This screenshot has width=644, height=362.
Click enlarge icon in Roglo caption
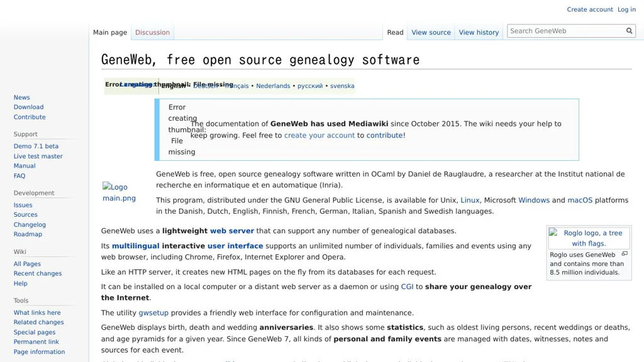(625, 254)
